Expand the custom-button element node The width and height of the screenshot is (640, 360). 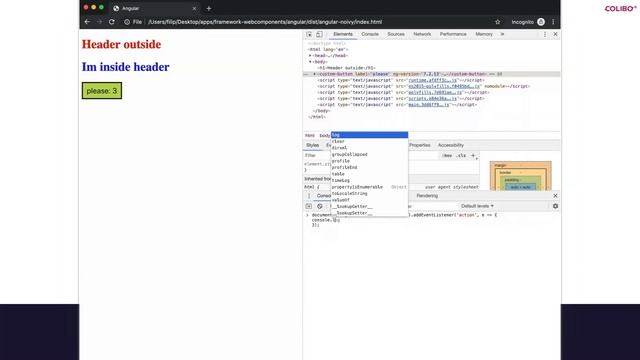click(314, 74)
